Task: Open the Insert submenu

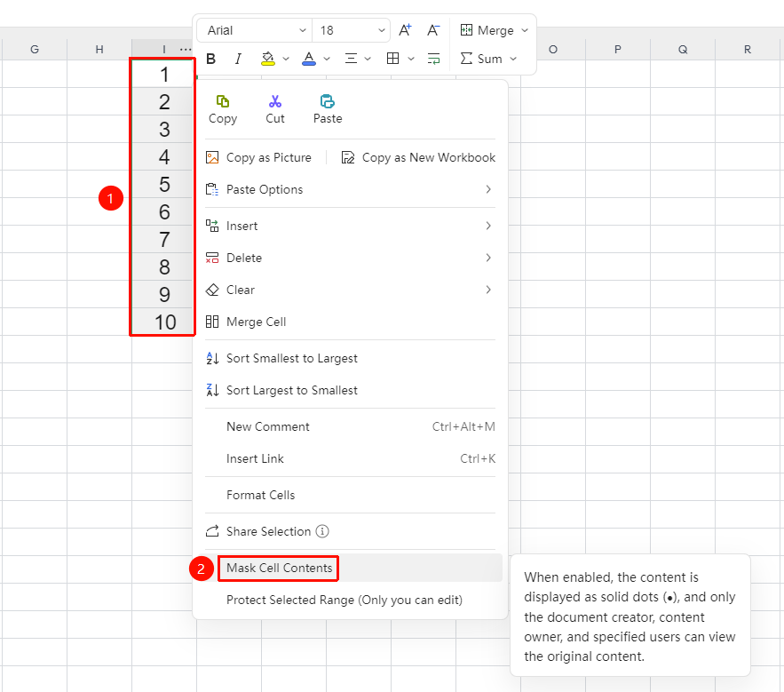Action: [350, 227]
